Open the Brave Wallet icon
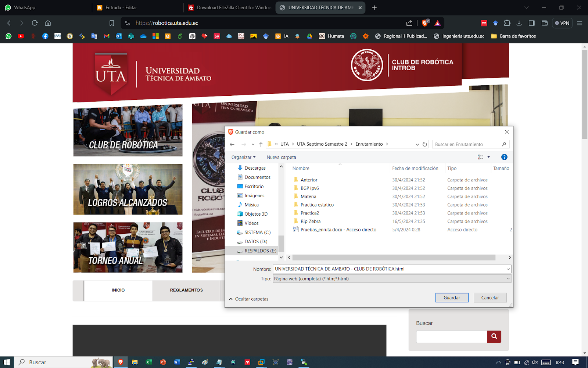The width and height of the screenshot is (588, 368). click(x=545, y=23)
